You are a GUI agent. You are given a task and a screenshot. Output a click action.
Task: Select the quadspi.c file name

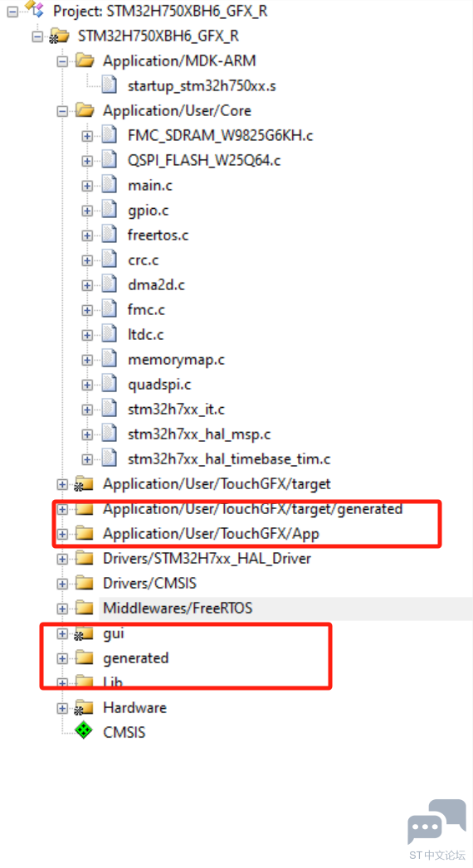(159, 384)
